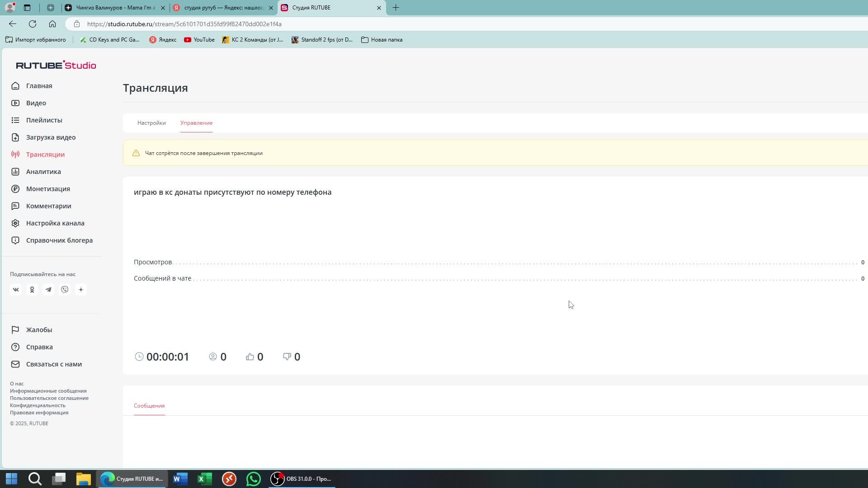Open the Odnoklassniki social icon
This screenshot has height=488, width=868.
click(x=32, y=290)
